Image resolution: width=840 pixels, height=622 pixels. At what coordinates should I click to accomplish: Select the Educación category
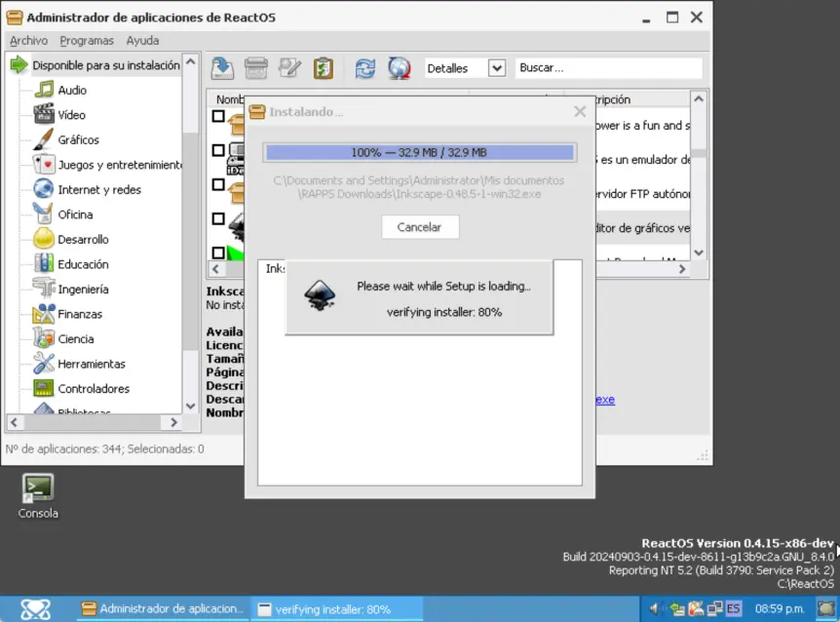(x=83, y=264)
